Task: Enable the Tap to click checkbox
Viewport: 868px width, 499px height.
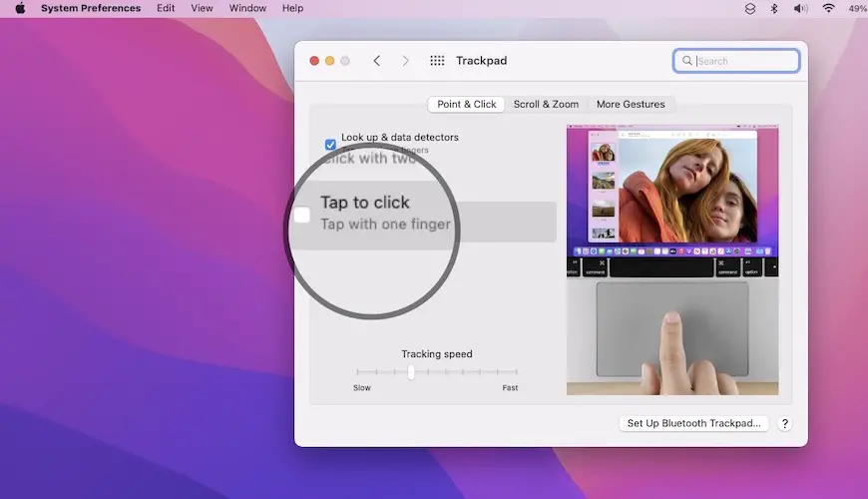Action: pos(301,215)
